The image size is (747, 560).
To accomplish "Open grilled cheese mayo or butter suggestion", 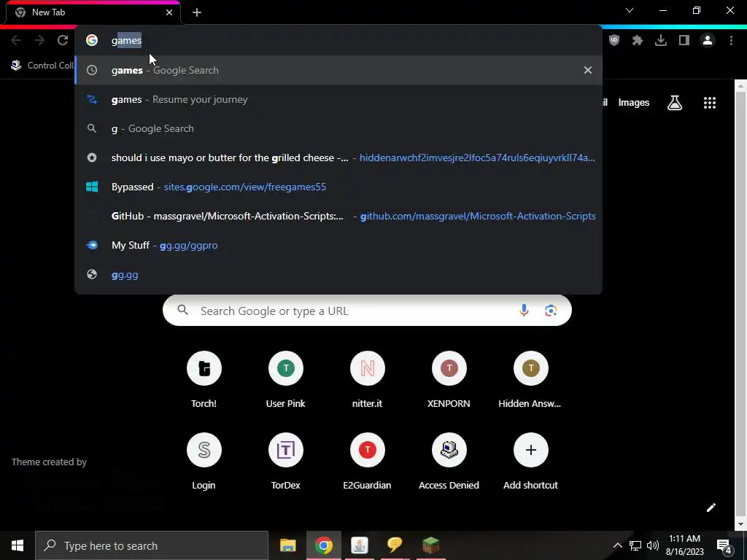I will [x=338, y=157].
